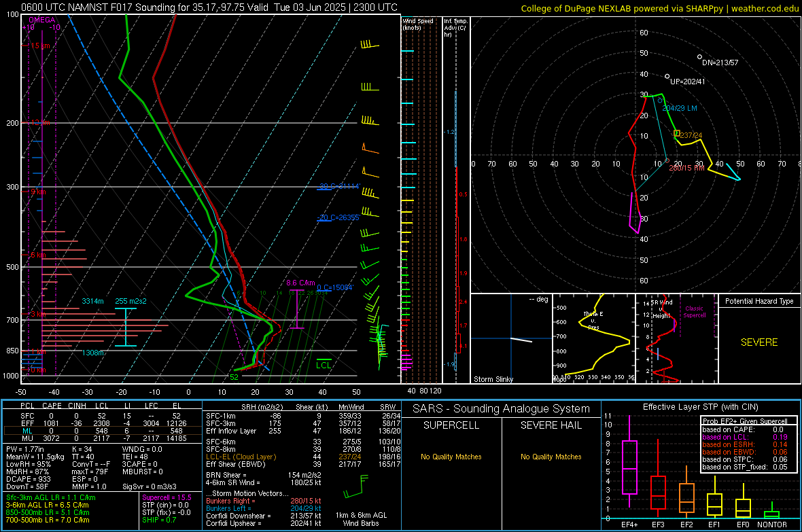The width and height of the screenshot is (802, 532).
Task: Click the -20 C=26355' level label
Action: (x=340, y=217)
